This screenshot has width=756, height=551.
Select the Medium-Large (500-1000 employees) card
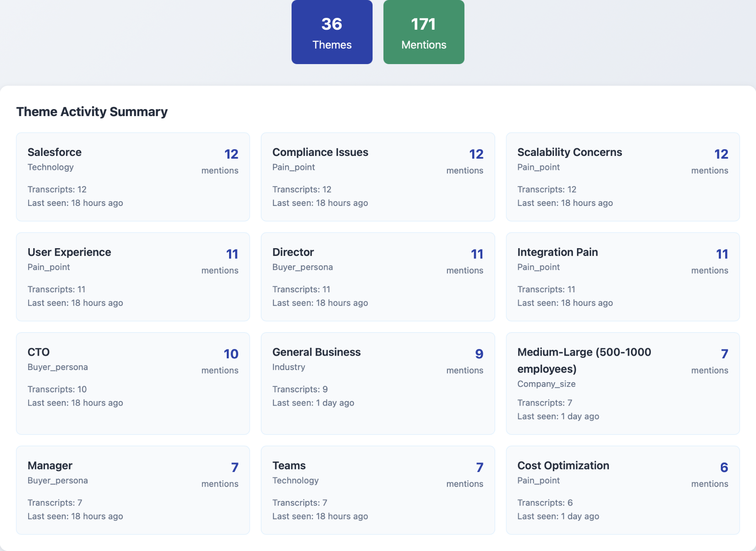[x=622, y=383]
